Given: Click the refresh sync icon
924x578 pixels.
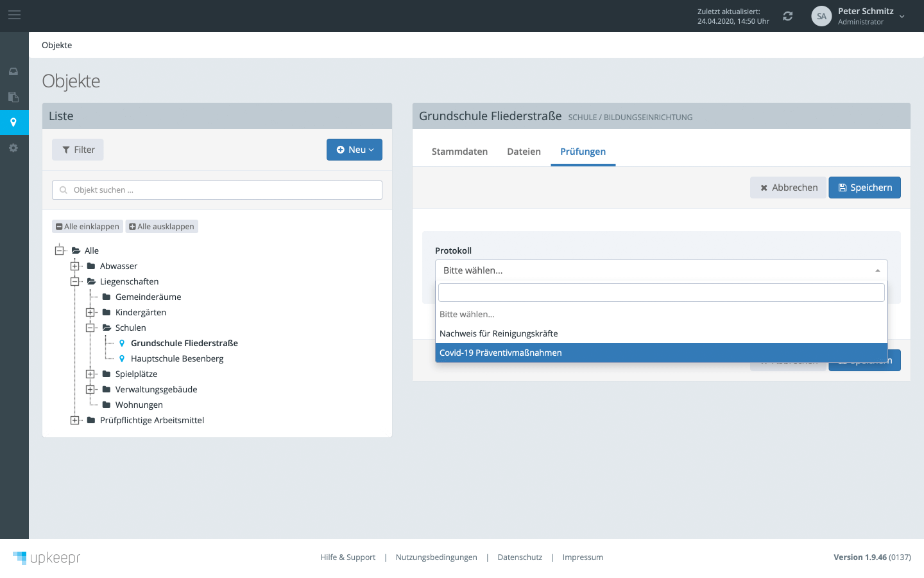Looking at the screenshot, I should [x=787, y=16].
